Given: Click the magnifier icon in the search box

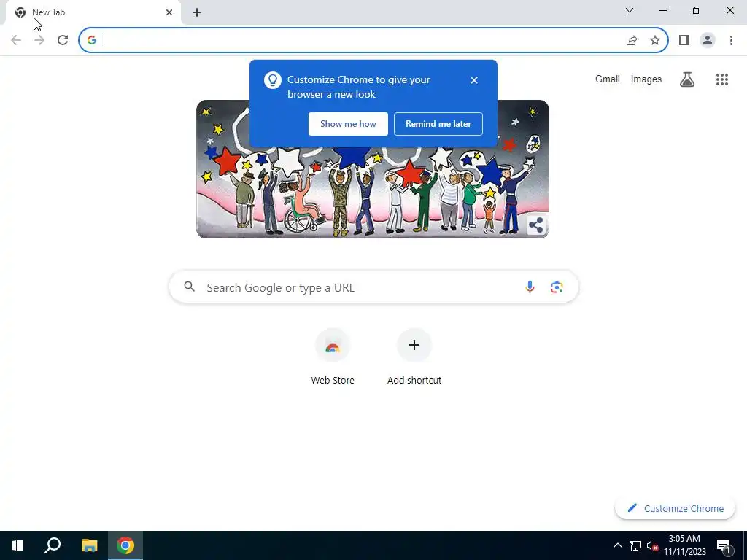Looking at the screenshot, I should pos(190,287).
